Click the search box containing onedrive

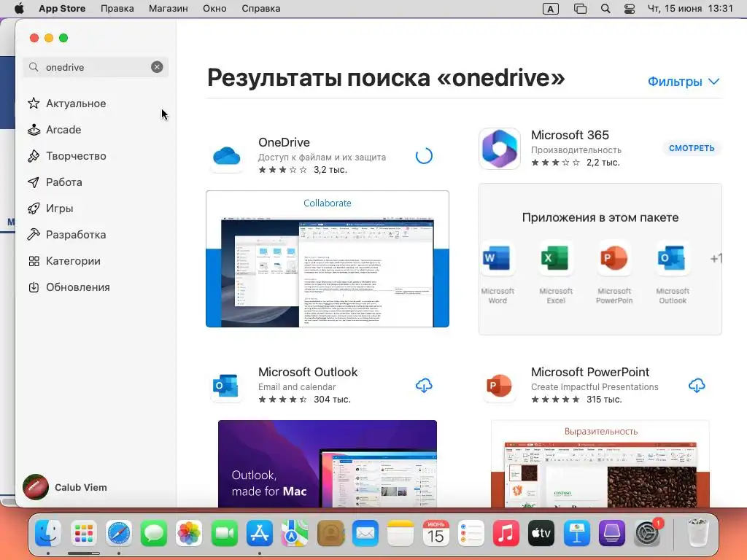click(x=96, y=67)
